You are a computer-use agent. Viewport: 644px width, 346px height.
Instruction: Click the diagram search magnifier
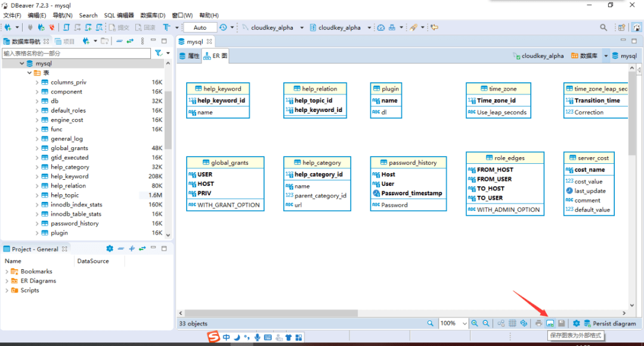(430, 323)
